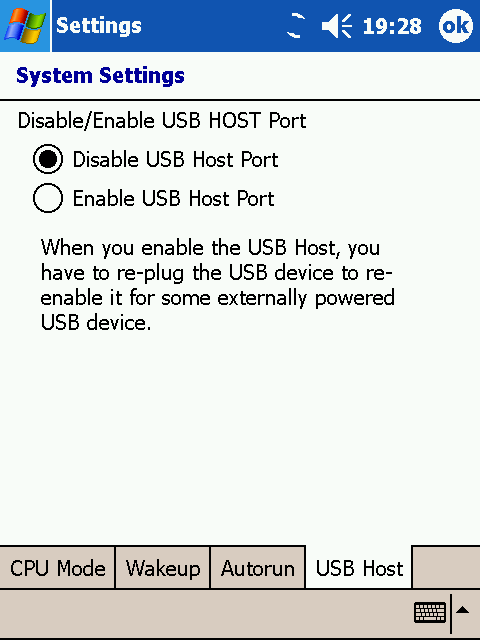Screen dimensions: 480x640
Task: Open the Wakeup tab
Action: point(163,568)
